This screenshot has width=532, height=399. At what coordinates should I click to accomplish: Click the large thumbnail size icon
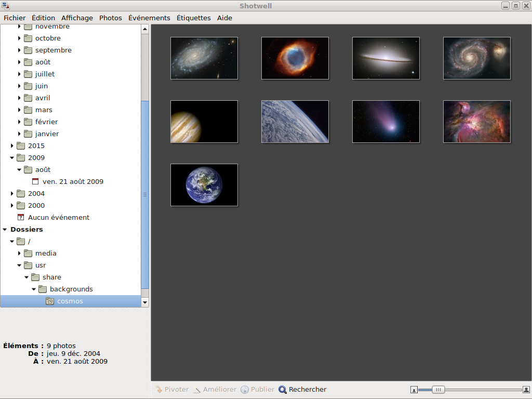click(x=526, y=390)
